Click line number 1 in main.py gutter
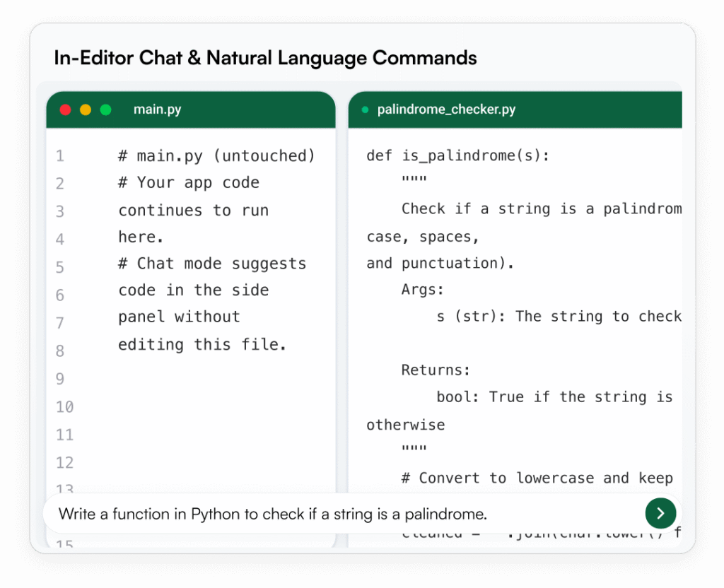The height and width of the screenshot is (588, 724). (60, 156)
